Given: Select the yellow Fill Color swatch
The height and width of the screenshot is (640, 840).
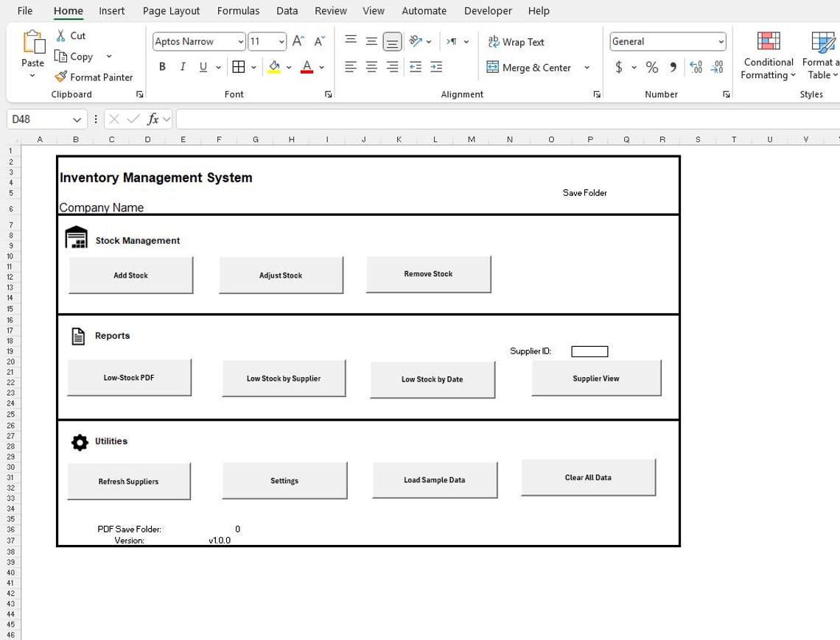Looking at the screenshot, I should pyautogui.click(x=273, y=67).
